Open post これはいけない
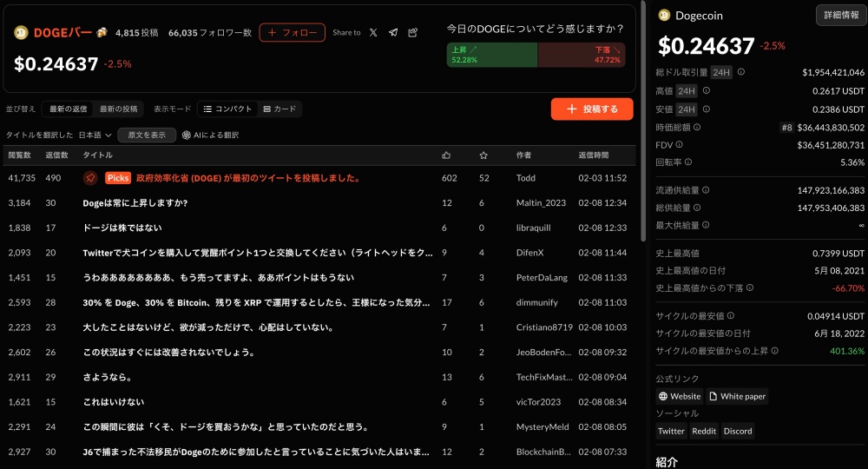868x469 pixels. (114, 402)
